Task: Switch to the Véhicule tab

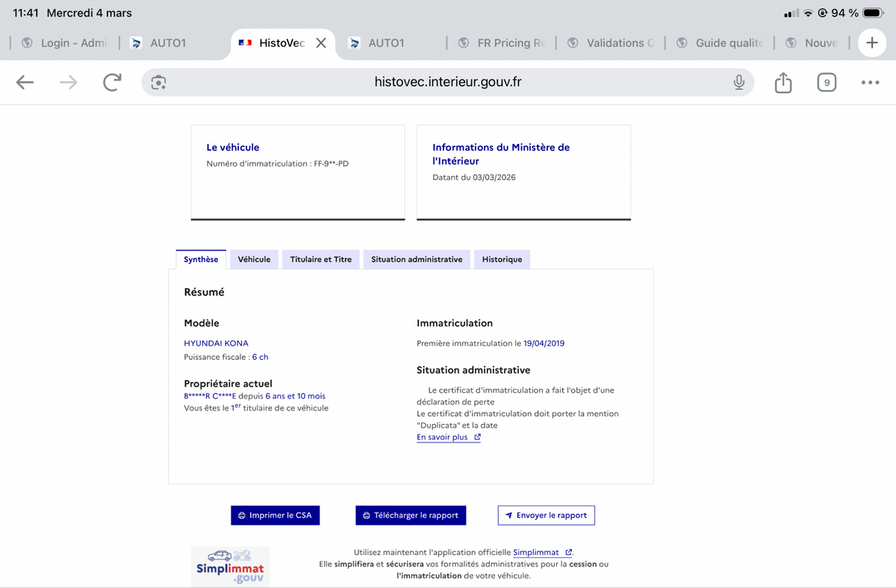Action: [x=254, y=260]
